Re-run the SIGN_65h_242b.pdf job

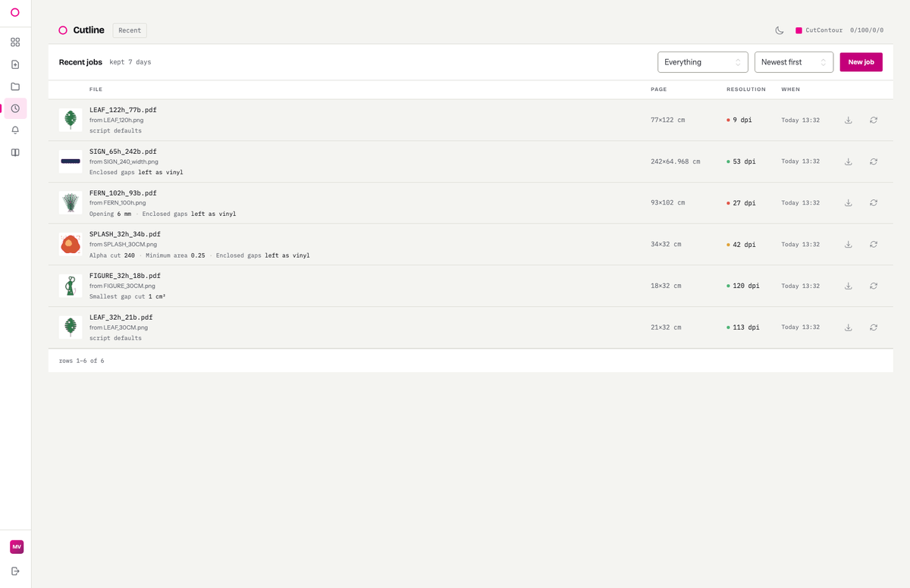[x=874, y=161]
